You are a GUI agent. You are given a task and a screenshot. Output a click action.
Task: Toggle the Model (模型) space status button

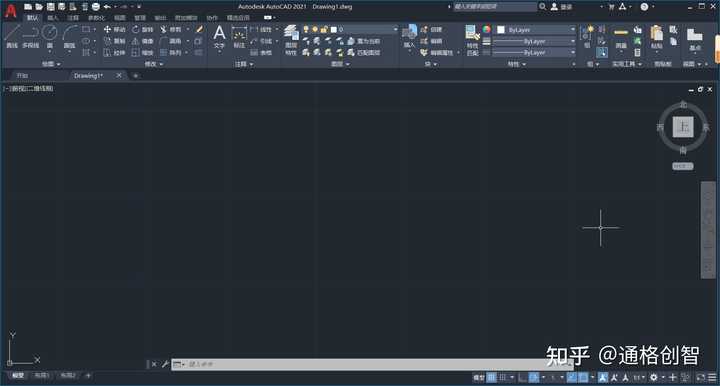(479, 377)
